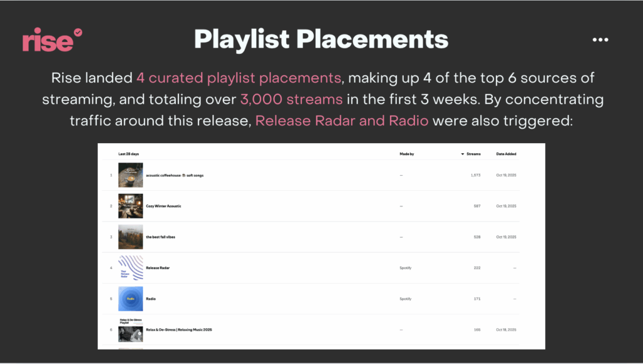The image size is (643, 364).
Task: Click the Made by column header
Action: point(407,154)
